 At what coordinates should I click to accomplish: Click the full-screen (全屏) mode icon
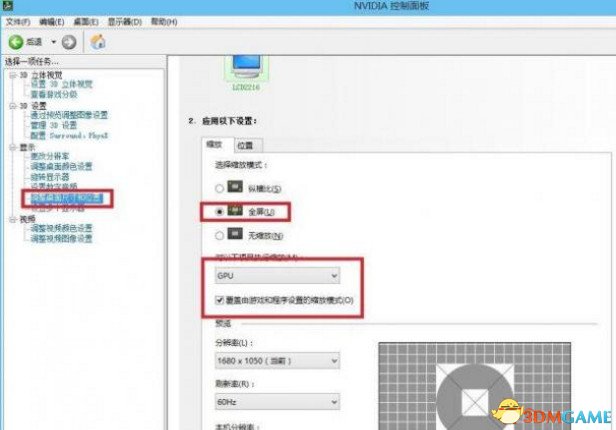[x=235, y=210]
